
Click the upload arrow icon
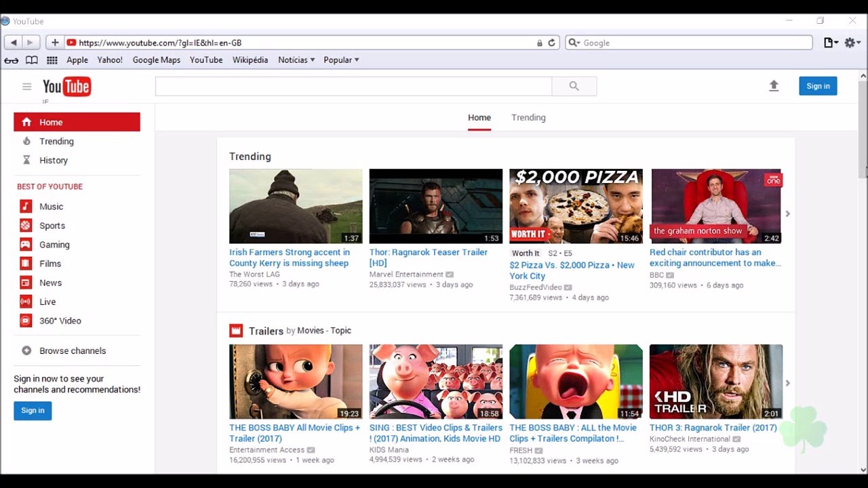click(x=774, y=86)
